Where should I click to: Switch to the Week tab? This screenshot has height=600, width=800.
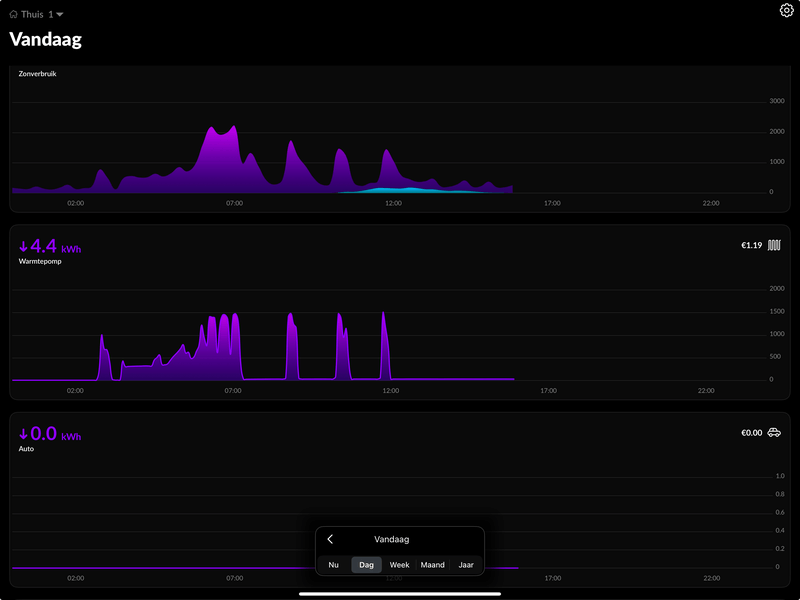pos(399,565)
